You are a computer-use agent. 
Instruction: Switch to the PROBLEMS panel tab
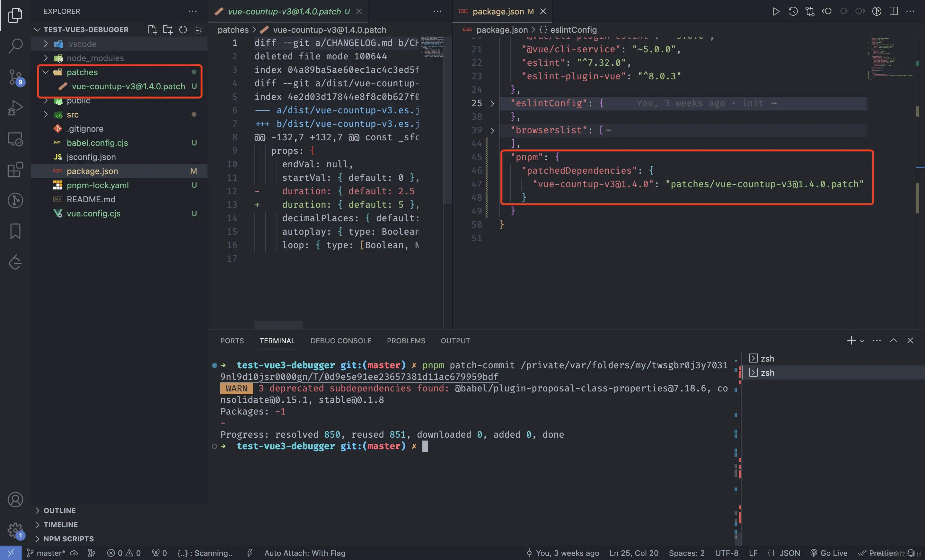click(406, 340)
